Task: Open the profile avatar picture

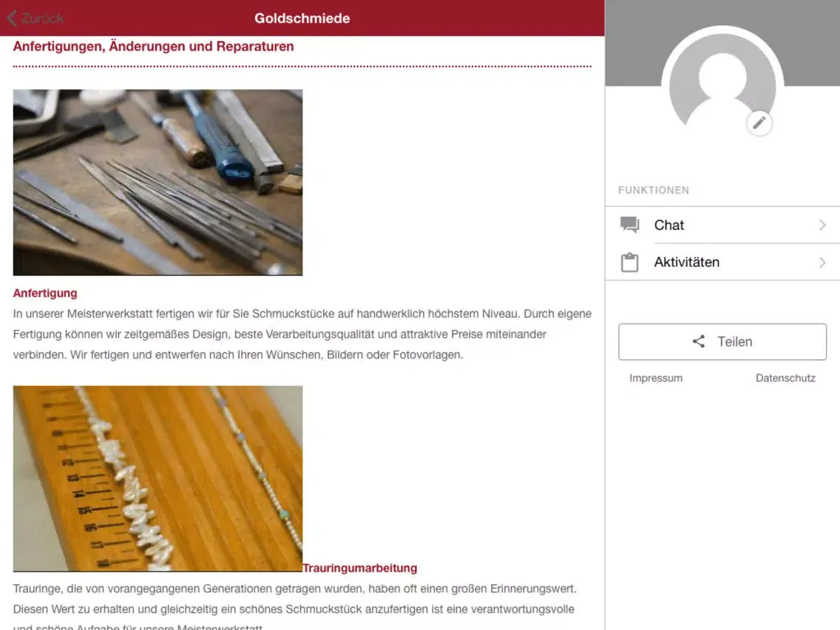Action: coord(722,87)
